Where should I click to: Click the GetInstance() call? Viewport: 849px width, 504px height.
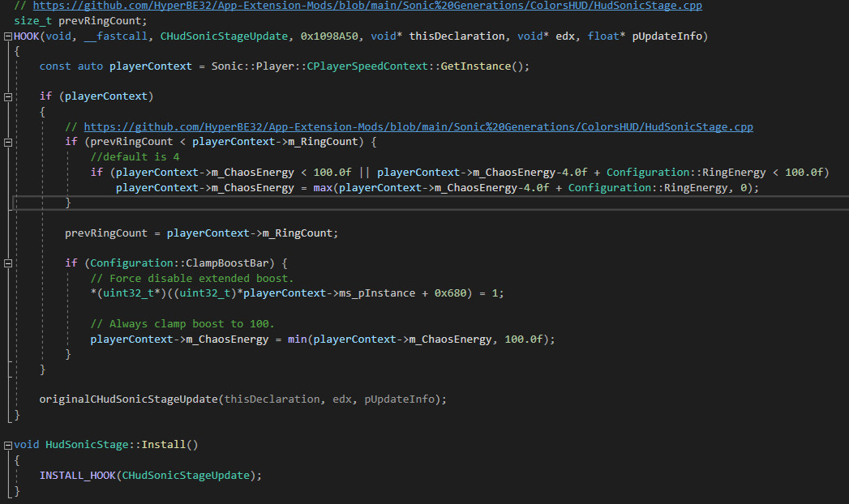click(484, 66)
